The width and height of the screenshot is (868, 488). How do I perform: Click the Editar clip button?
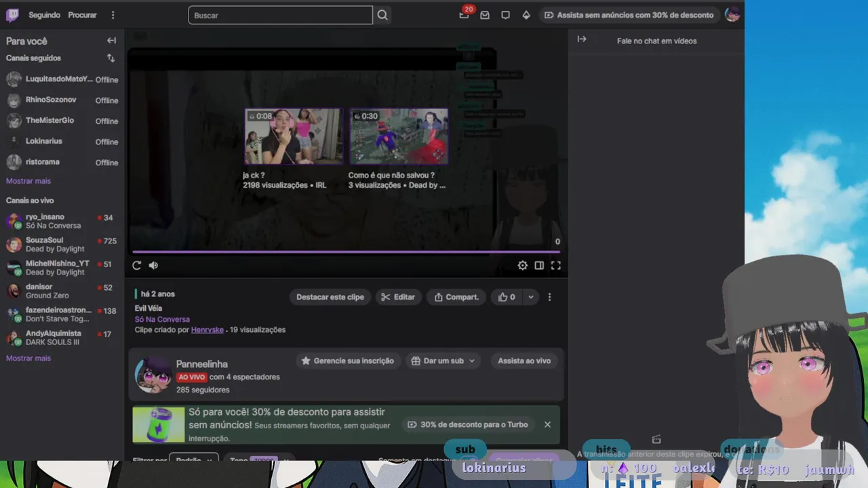(398, 297)
